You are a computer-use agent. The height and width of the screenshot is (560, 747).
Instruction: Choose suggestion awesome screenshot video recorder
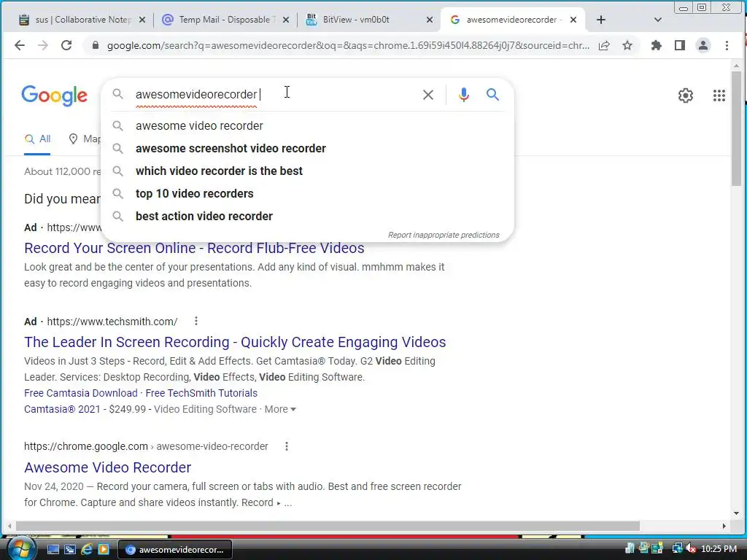308,148
